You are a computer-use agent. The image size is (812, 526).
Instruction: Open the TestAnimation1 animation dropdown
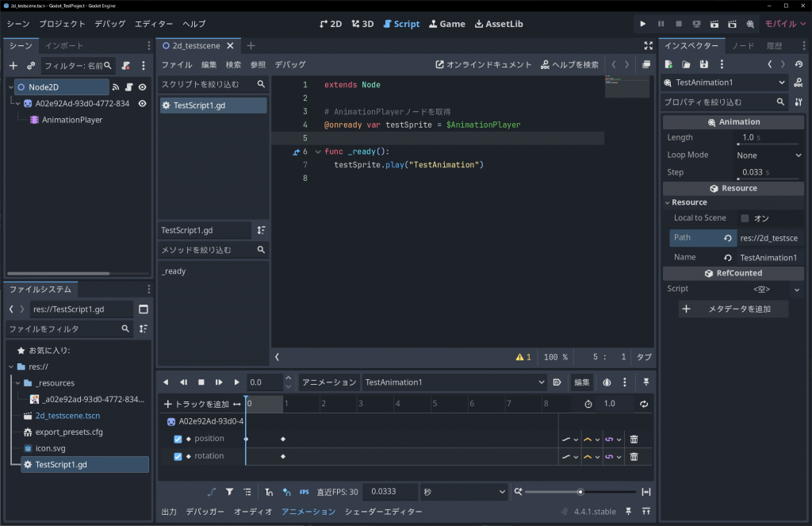point(454,382)
